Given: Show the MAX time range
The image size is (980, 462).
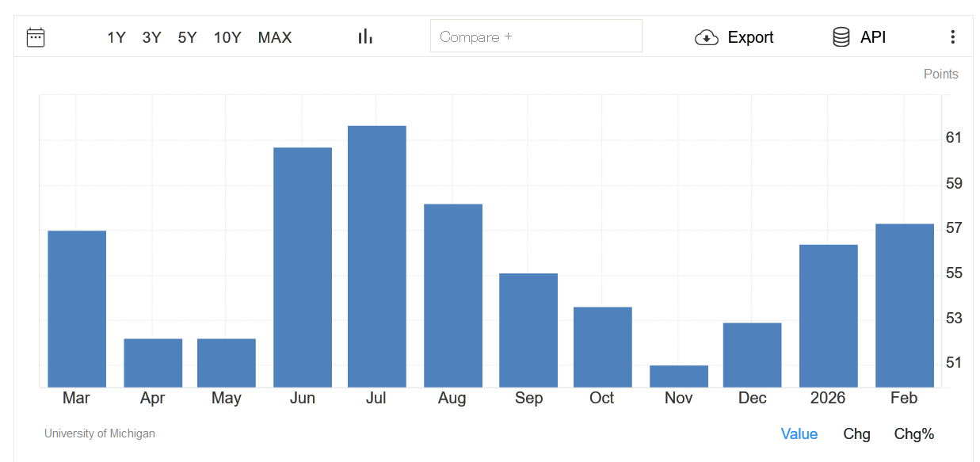Looking at the screenshot, I should (x=275, y=37).
